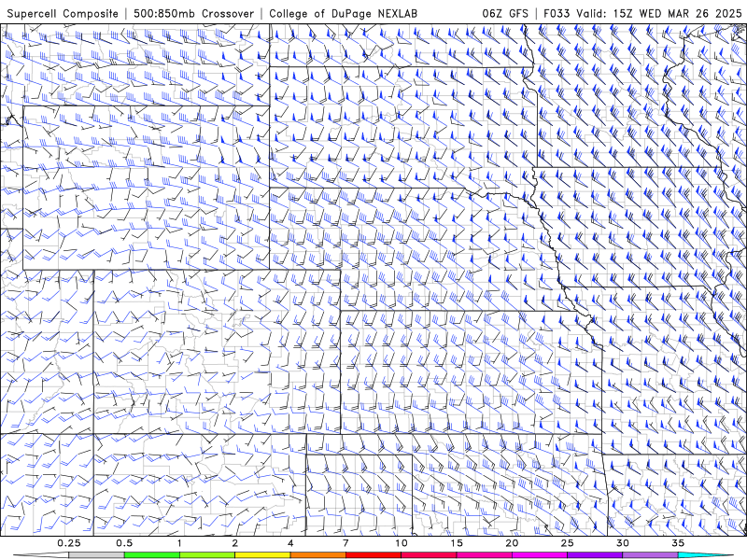Select the cyan color bar end segment
The height and width of the screenshot is (560, 747).
click(x=705, y=555)
